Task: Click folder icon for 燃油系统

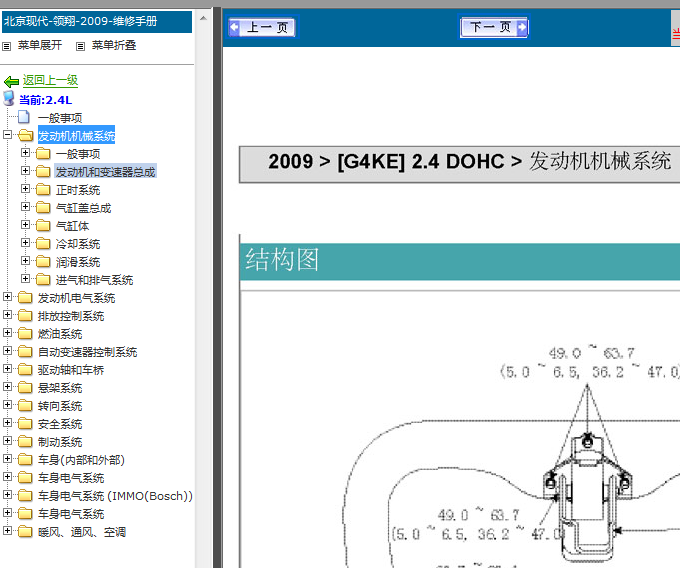Action: click(x=25, y=333)
